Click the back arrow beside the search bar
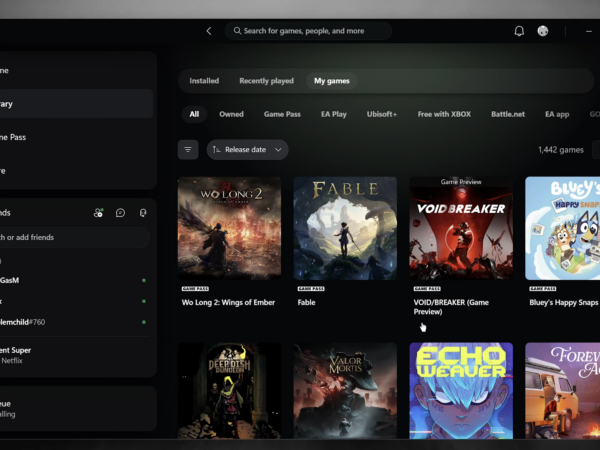 click(209, 31)
